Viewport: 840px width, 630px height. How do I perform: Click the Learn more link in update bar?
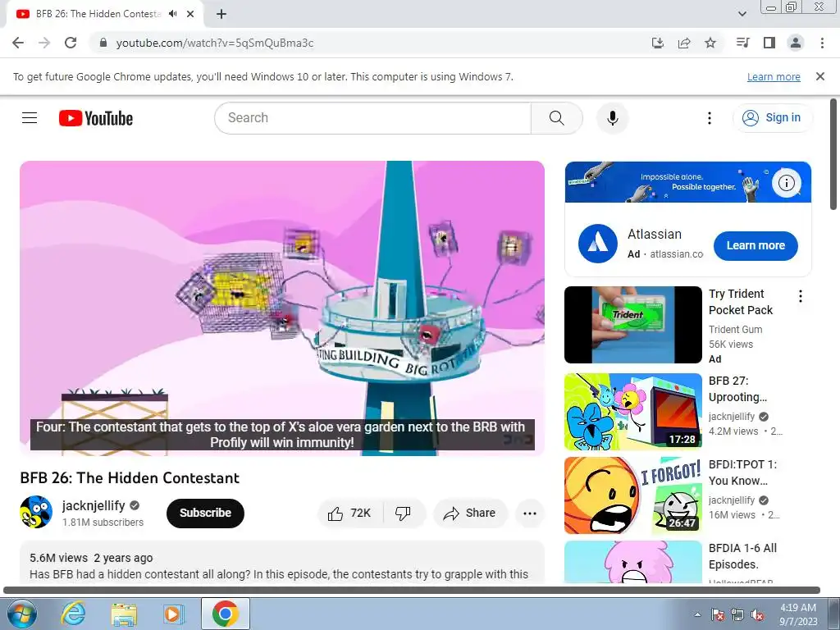point(774,76)
